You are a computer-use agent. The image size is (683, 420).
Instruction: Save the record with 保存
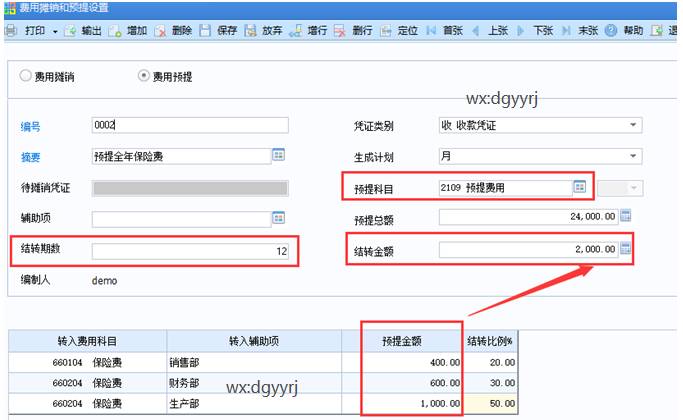pyautogui.click(x=219, y=30)
